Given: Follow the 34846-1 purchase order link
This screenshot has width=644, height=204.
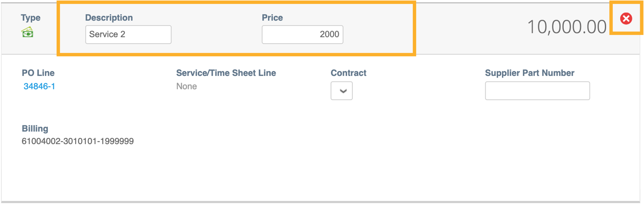Looking at the screenshot, I should pyautogui.click(x=39, y=86).
